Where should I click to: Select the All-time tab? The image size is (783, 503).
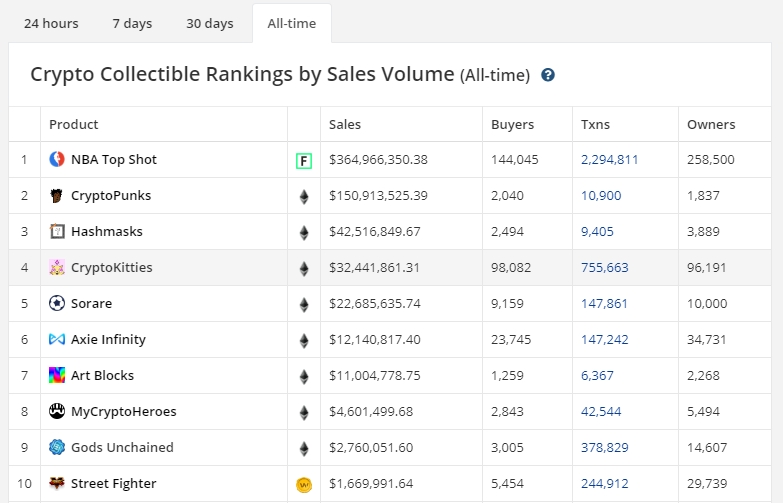[x=292, y=23]
